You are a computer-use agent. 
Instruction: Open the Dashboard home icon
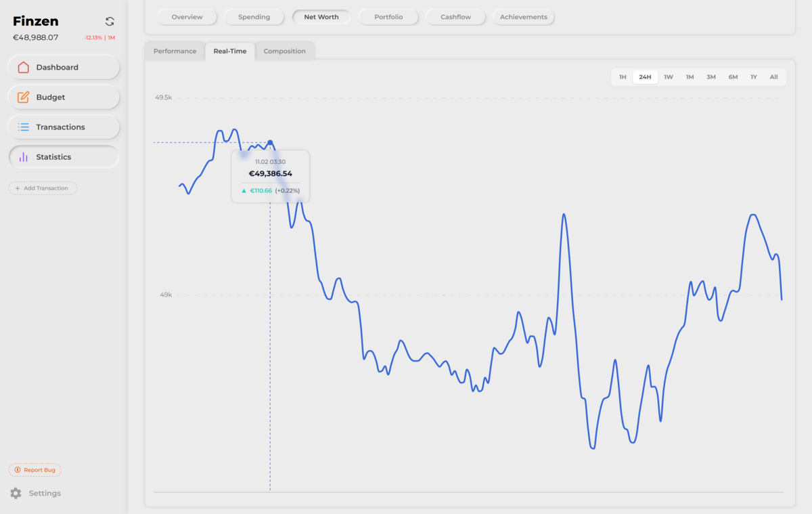pos(23,67)
